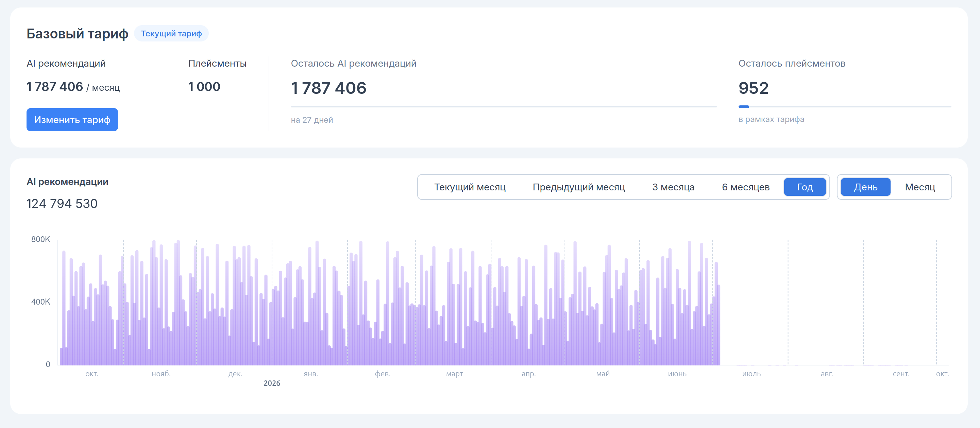Screen dimensions: 980x428
Task: Click the сент. month axis label
Action: 901,374
